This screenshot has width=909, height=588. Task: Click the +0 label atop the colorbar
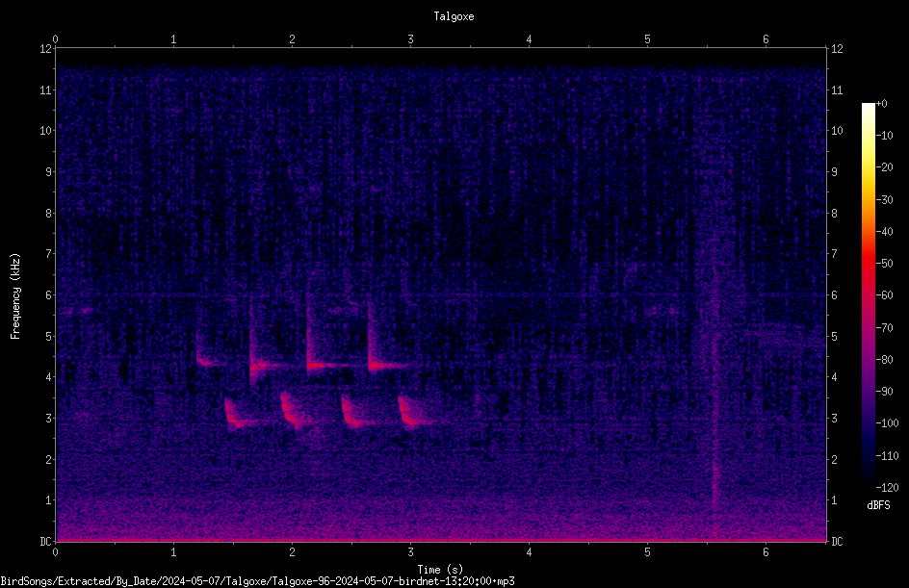pyautogui.click(x=882, y=104)
